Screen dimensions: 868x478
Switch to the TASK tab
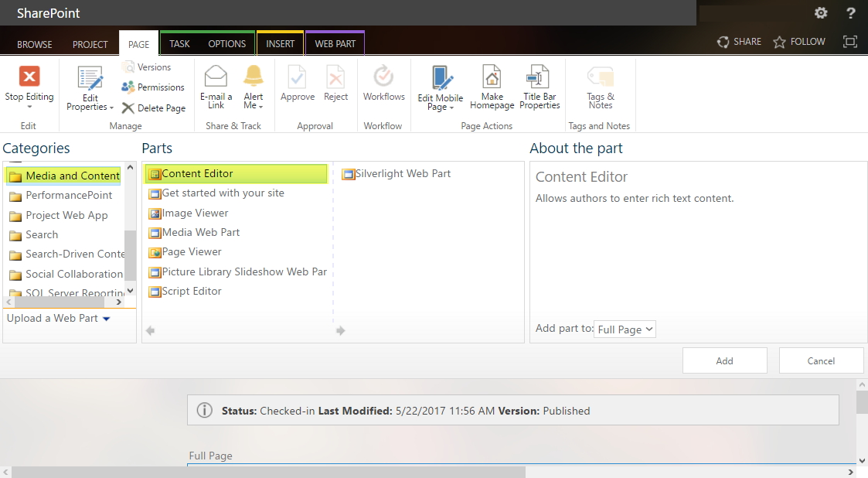[x=179, y=44]
